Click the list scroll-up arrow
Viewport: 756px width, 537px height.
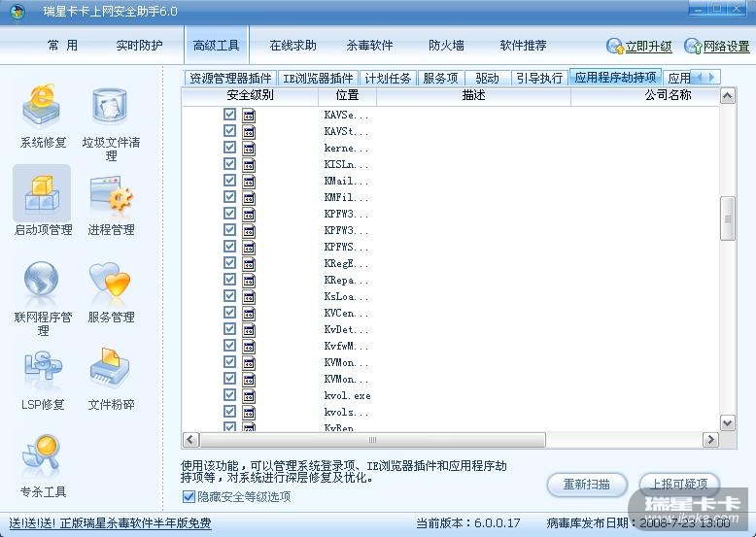(727, 96)
